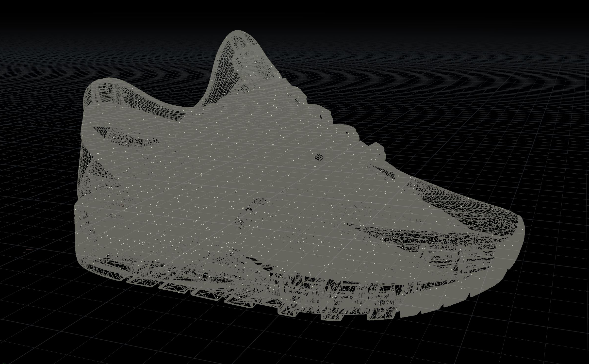Image resolution: width=589 pixels, height=364 pixels.
Task: Click the reddish grid label lower left
Action: coord(28,250)
